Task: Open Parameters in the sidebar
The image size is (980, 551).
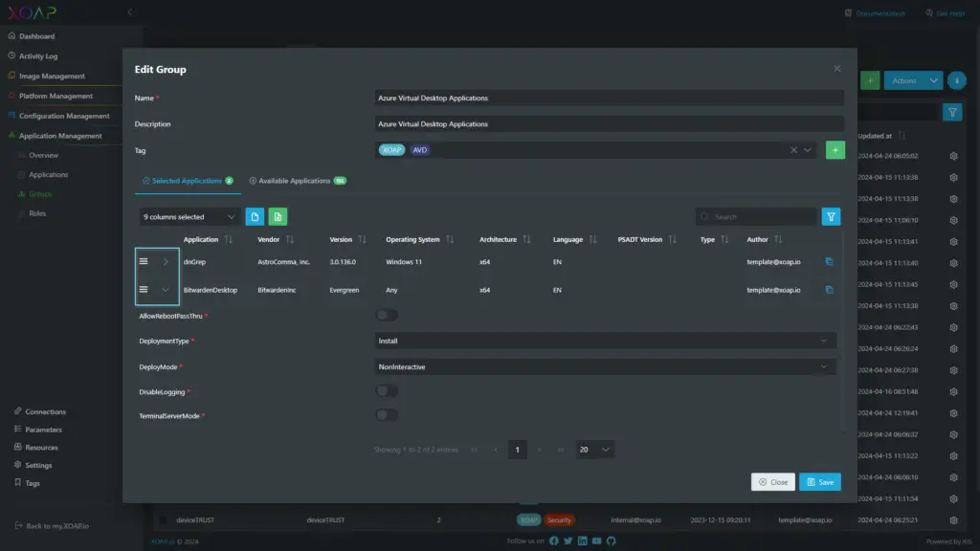Action: pos(43,430)
